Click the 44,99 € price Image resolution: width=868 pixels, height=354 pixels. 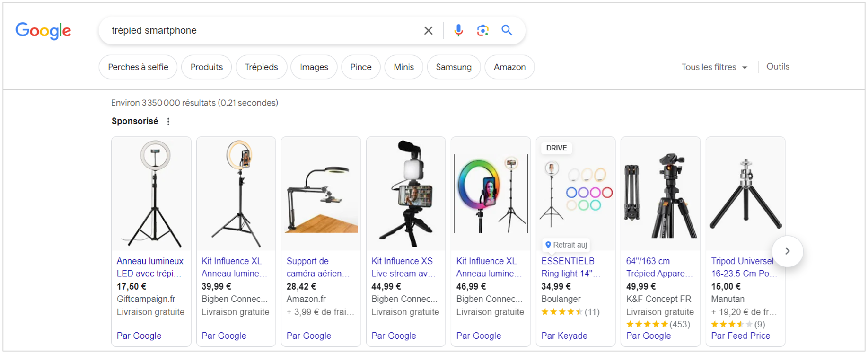click(x=386, y=286)
